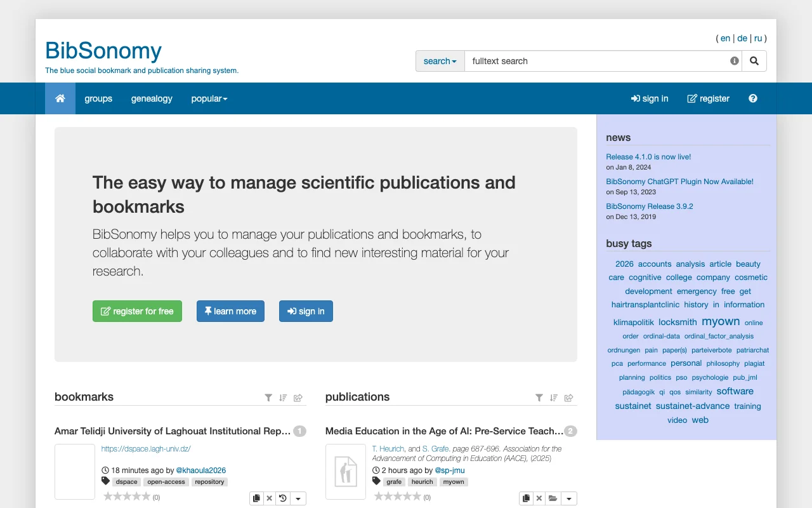Open author T. Heurich's page
The width and height of the screenshot is (812, 508).
pyautogui.click(x=388, y=449)
